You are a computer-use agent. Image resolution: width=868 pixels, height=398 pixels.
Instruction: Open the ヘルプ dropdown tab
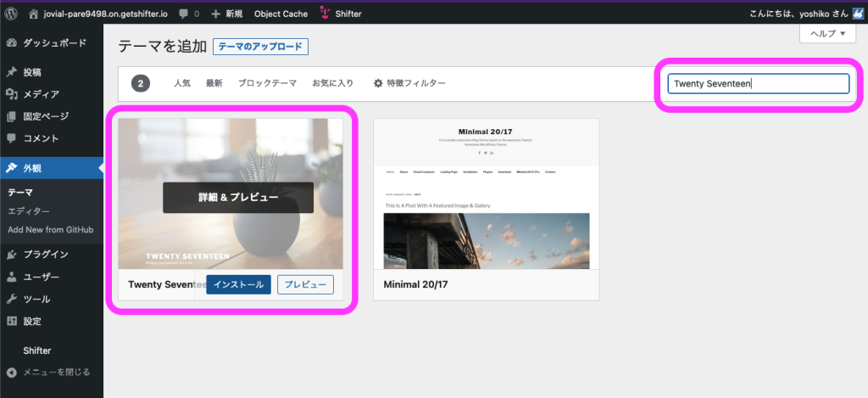point(828,33)
